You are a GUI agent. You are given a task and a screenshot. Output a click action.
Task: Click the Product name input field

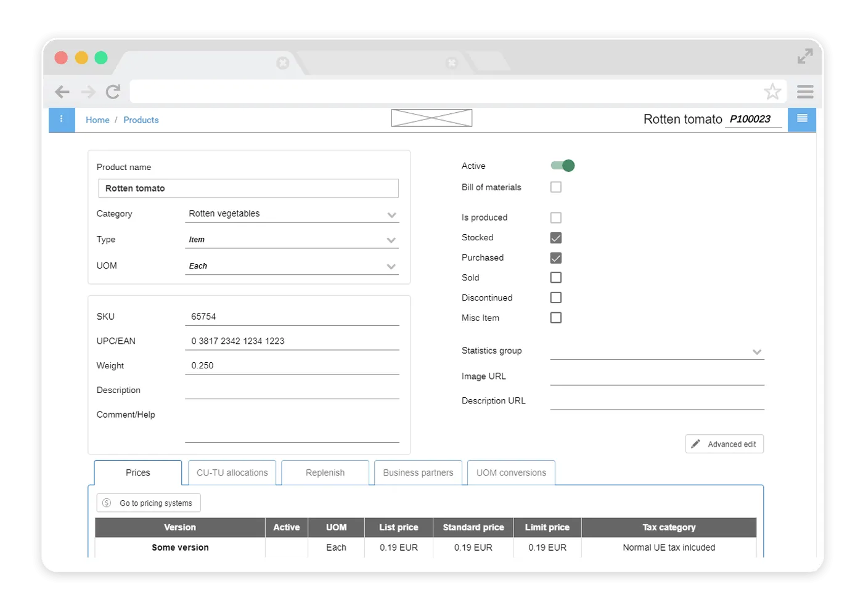point(248,188)
